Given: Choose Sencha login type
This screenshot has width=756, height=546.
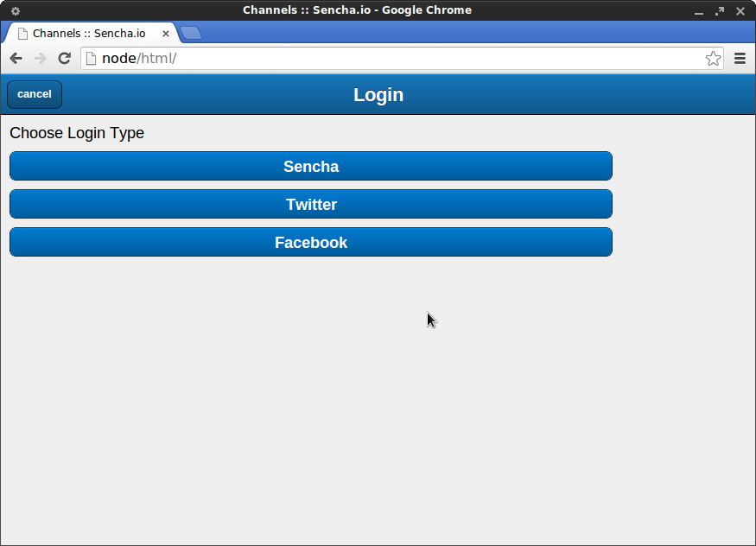Looking at the screenshot, I should pos(311,166).
